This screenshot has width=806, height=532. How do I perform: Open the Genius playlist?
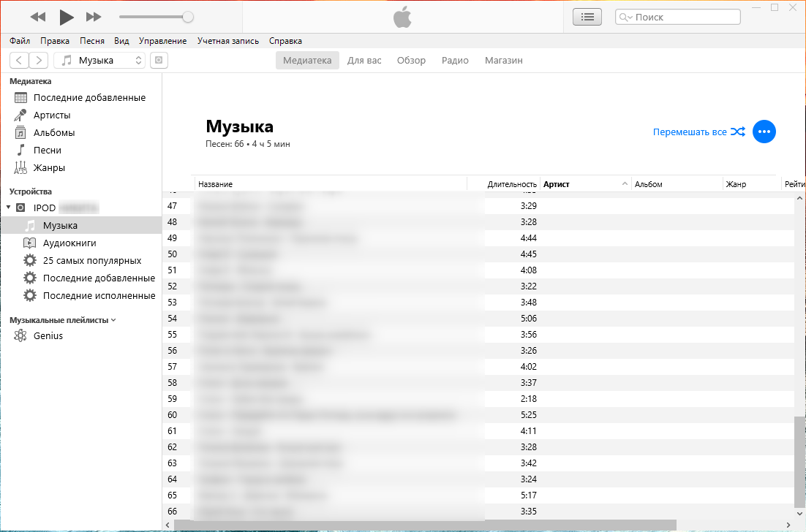point(81,336)
